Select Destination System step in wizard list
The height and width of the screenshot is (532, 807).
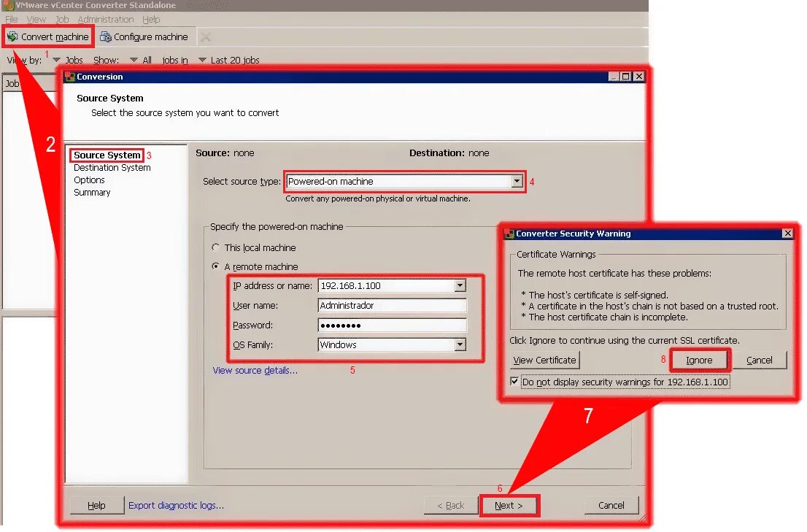(x=112, y=168)
